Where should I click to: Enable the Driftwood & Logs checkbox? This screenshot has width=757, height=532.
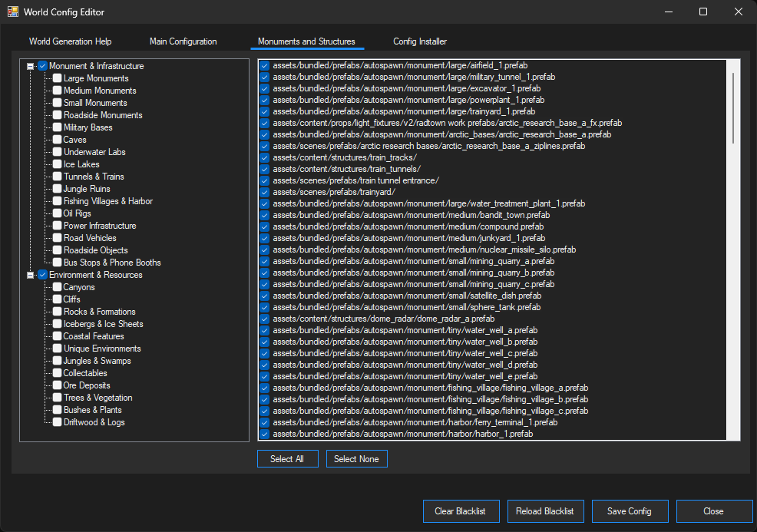coord(56,421)
